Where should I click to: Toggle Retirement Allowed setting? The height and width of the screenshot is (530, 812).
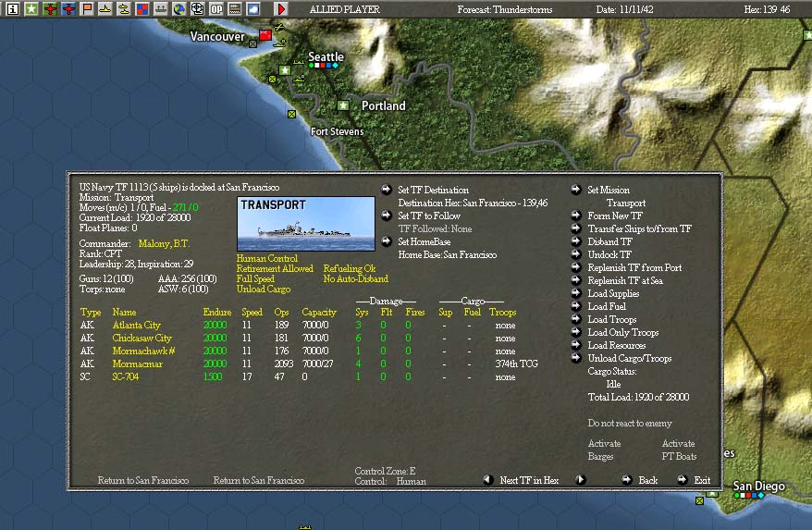(275, 268)
